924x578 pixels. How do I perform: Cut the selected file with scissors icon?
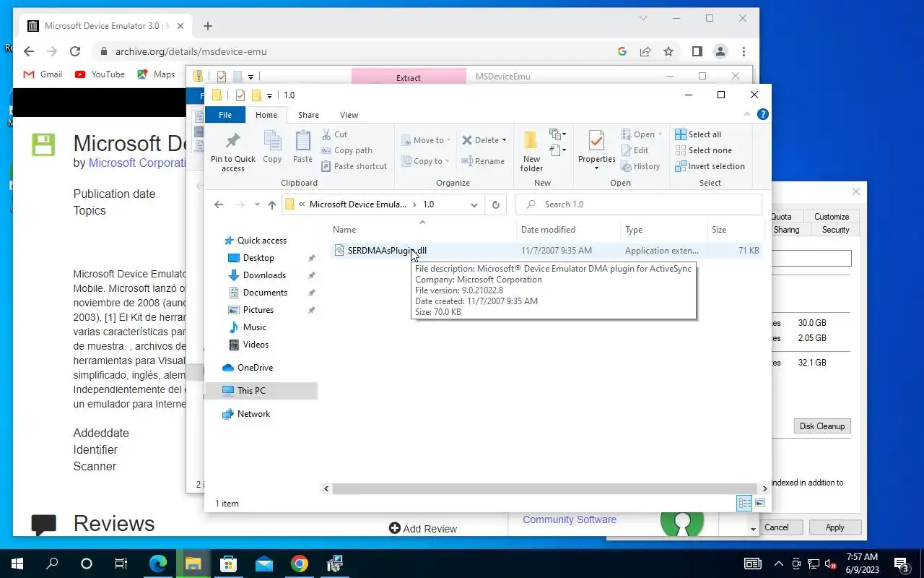[334, 134]
